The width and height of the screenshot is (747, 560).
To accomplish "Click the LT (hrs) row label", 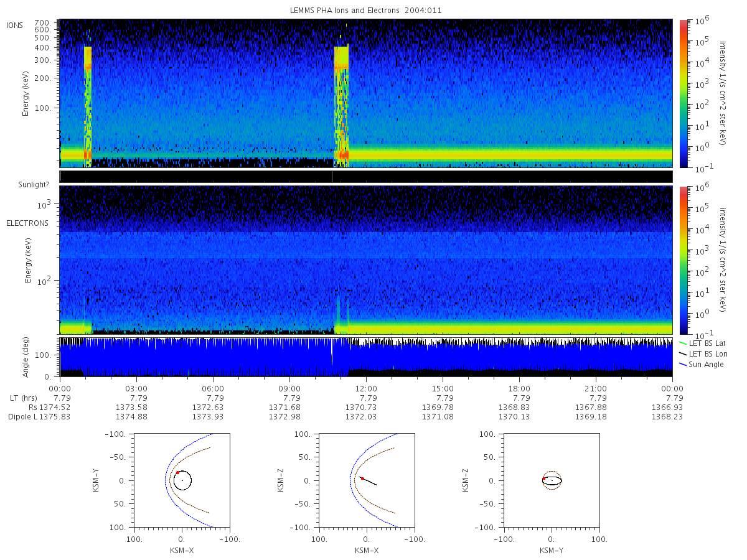I will click(22, 398).
